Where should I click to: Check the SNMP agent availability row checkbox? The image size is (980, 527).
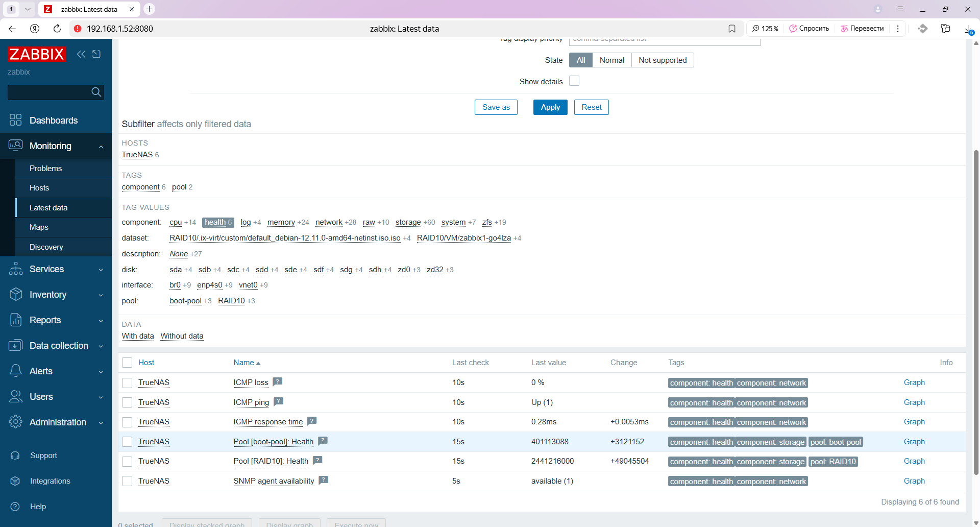tap(127, 481)
